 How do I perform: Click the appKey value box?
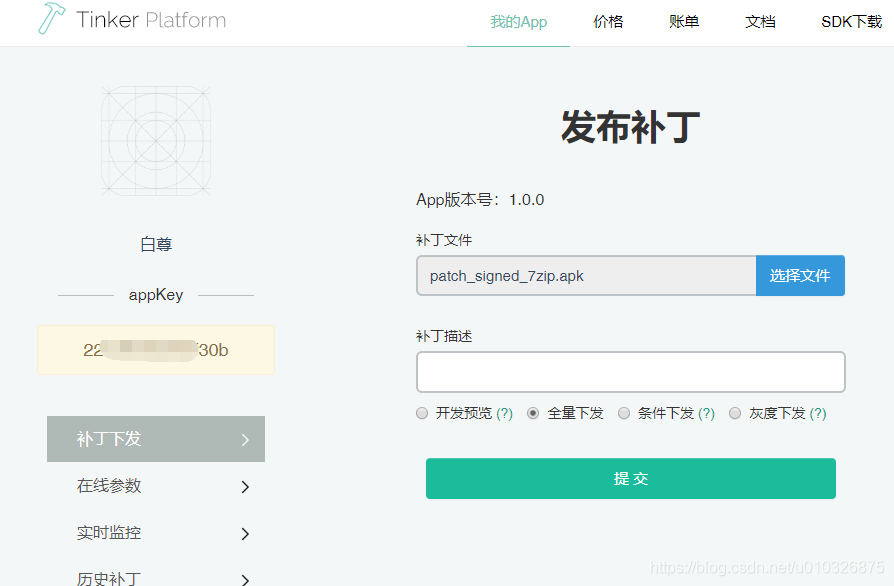(x=156, y=350)
